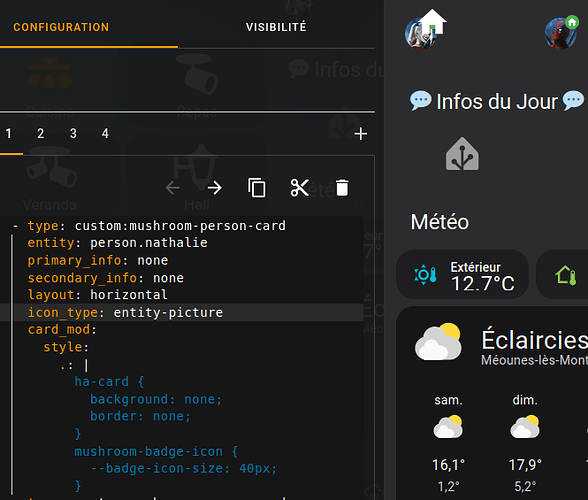Click the Home Assistant tree house icon
The height and width of the screenshot is (500, 588).
pyautogui.click(x=462, y=154)
